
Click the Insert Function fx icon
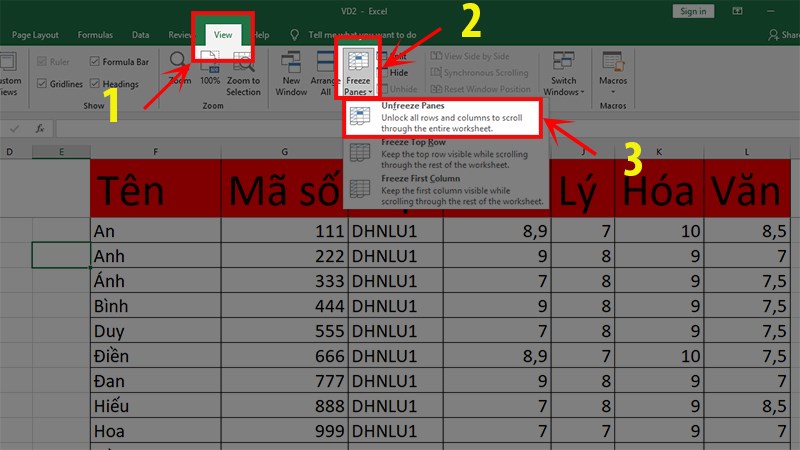tap(39, 129)
